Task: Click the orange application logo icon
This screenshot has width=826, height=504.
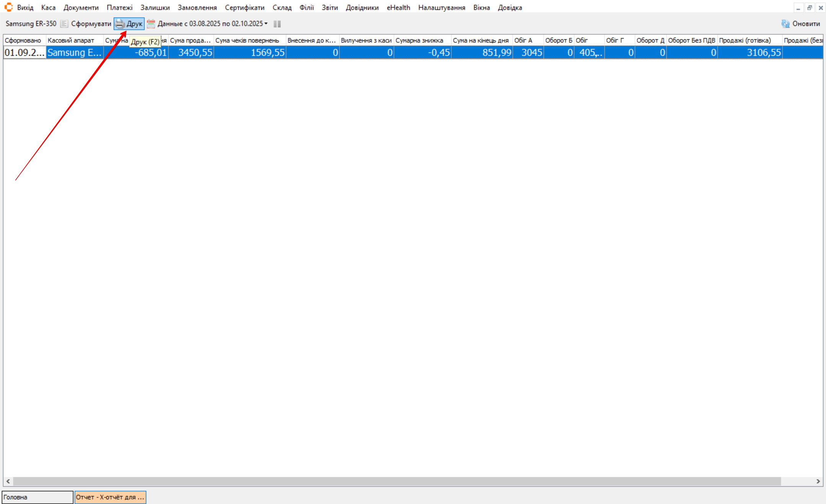Action: click(x=8, y=7)
